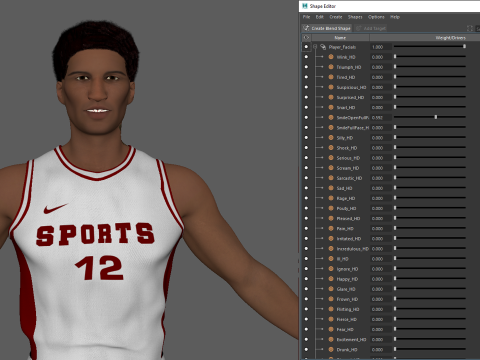Click the Excitement_HD target shape icon
Viewport: 480px width, 360px height.
pos(331,339)
